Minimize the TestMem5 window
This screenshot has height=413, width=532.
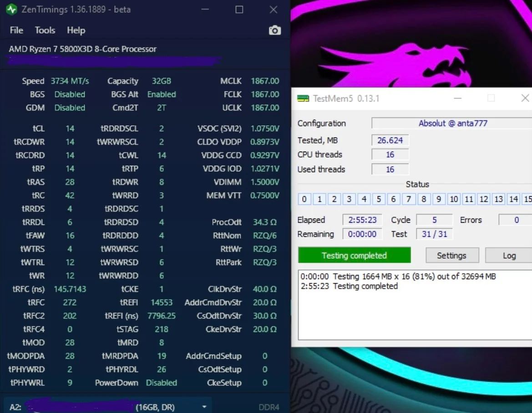457,98
